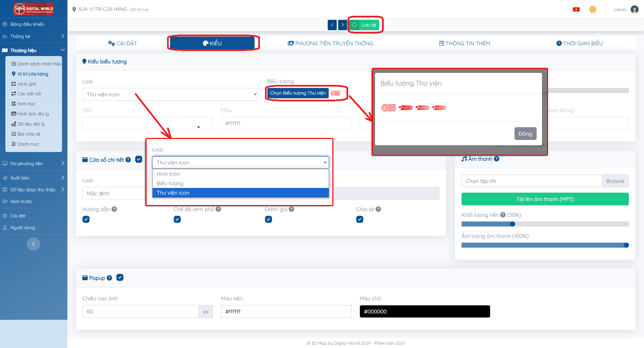Open the admin user avatar
This screenshot has width=644, height=348.
[634, 9]
